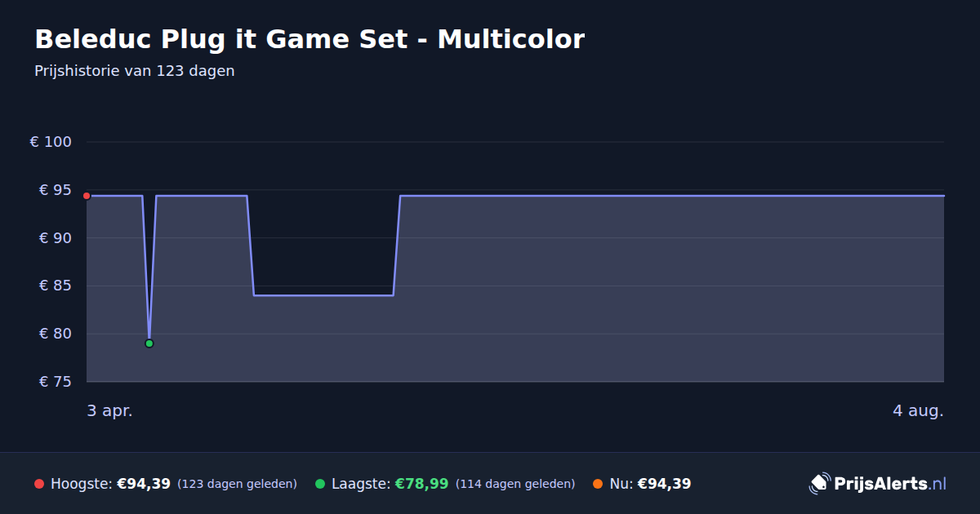
Task: Click the € 95 axis label
Action: 56,190
